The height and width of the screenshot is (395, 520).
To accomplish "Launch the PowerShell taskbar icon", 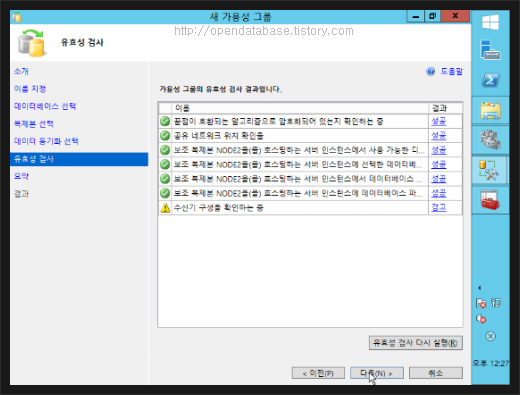I will tap(490, 80).
